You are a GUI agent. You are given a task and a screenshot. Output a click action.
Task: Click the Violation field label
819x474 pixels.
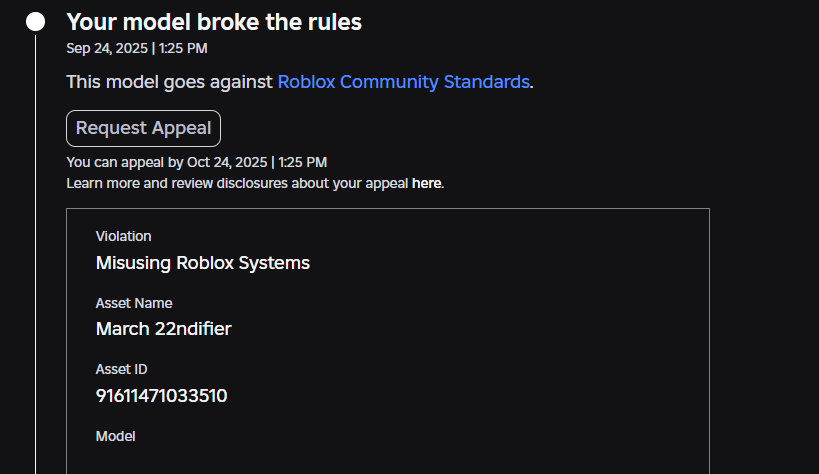point(124,237)
